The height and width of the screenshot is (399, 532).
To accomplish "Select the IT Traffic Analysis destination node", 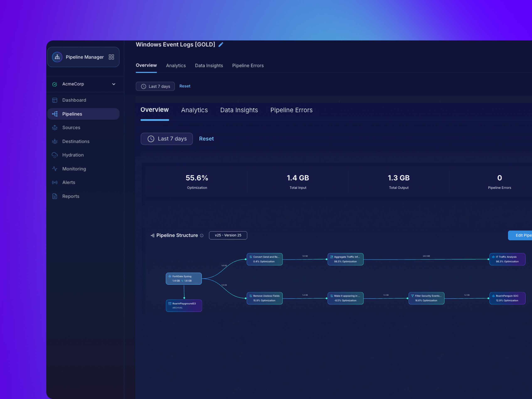I will [507, 259].
